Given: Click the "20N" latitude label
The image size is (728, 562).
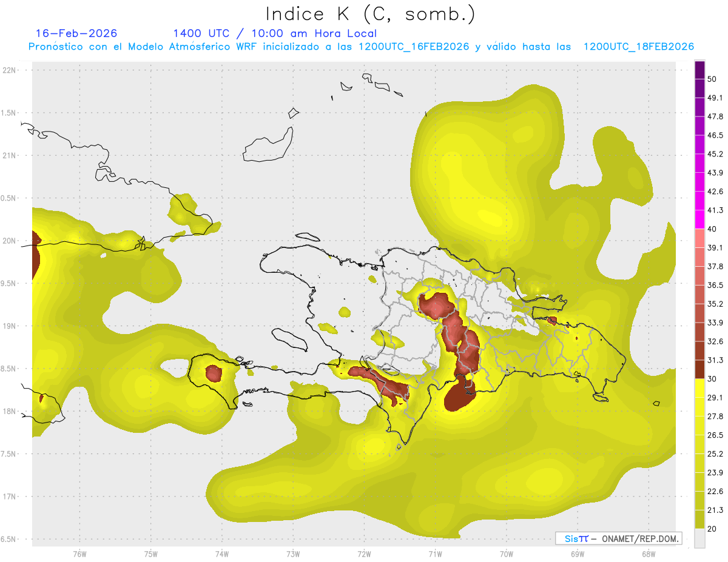Looking at the screenshot, I should (x=8, y=241).
